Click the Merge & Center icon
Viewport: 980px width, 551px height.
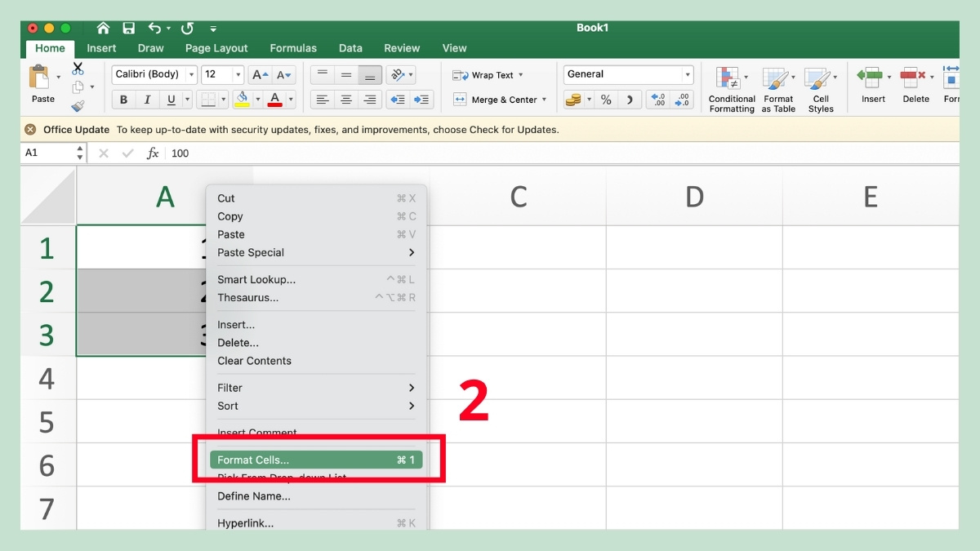click(462, 100)
